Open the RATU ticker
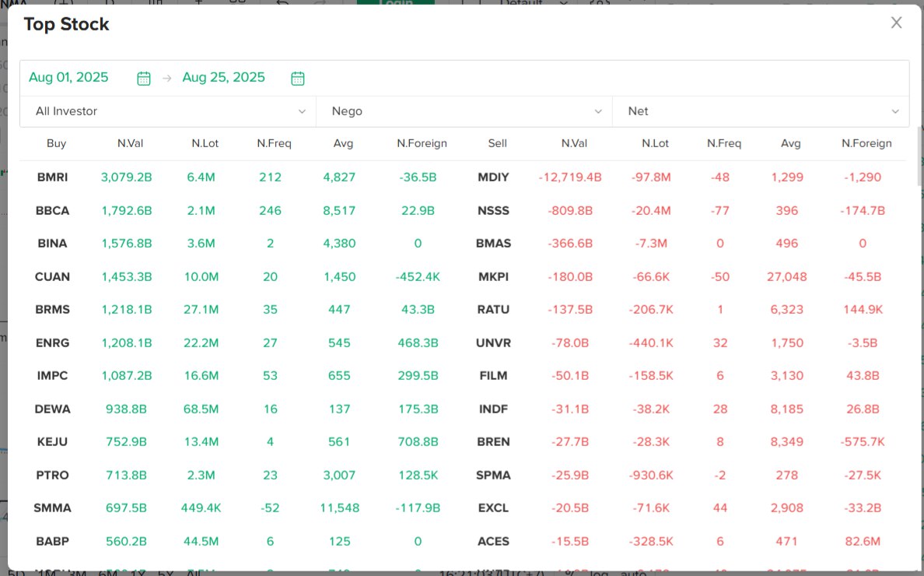The height and width of the screenshot is (576, 924). coord(493,310)
